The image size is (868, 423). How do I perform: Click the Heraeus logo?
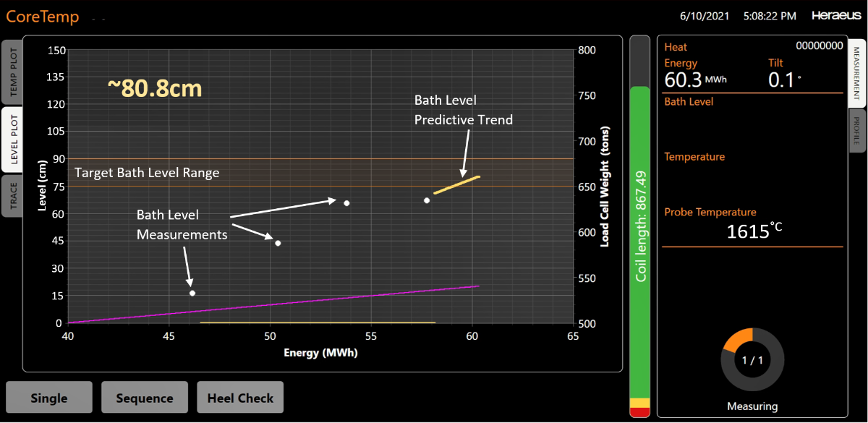[x=835, y=15]
